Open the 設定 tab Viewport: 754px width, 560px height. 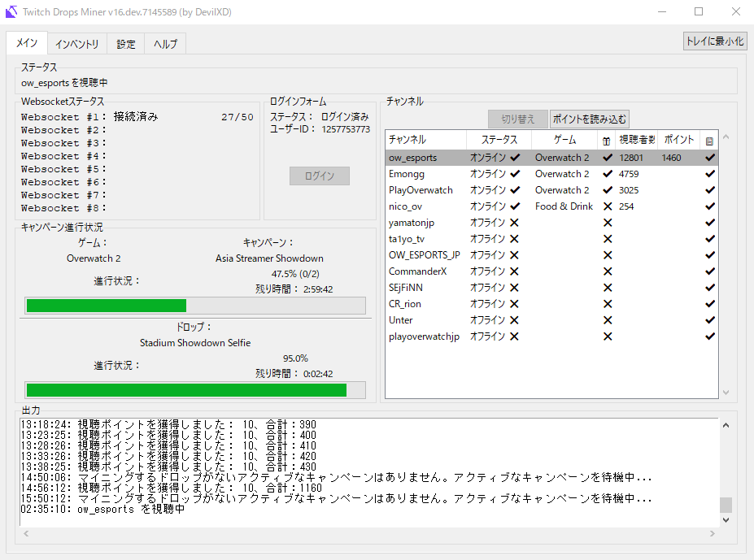(126, 44)
